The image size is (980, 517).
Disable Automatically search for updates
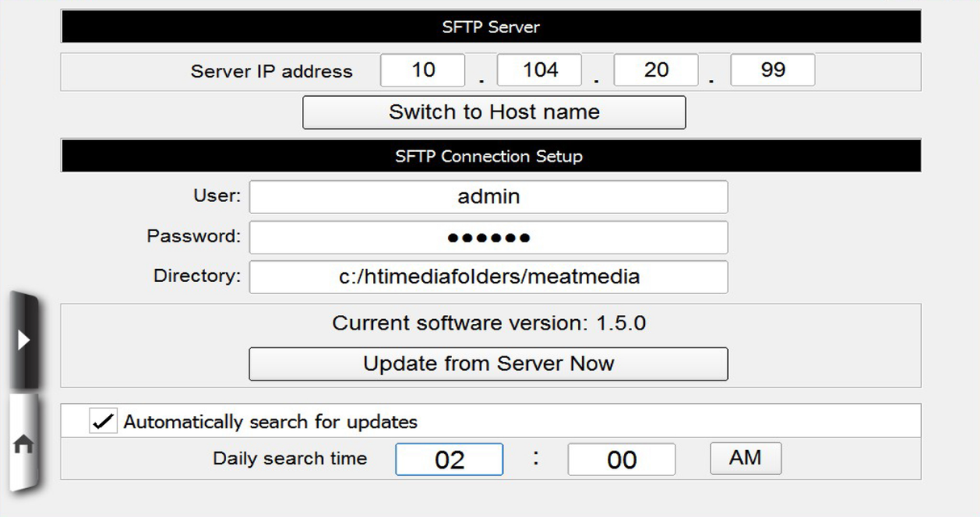pos(103,421)
